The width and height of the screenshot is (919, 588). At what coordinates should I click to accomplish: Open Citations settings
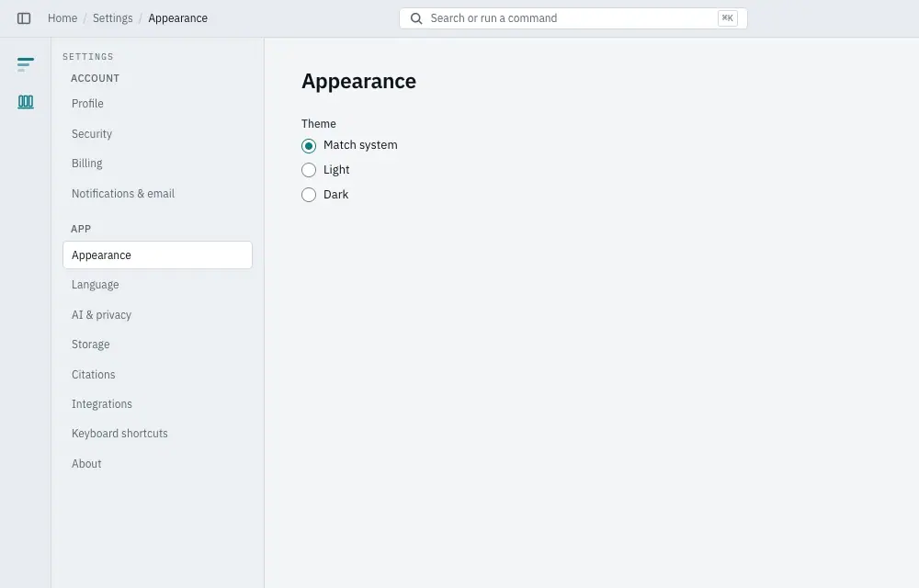(157, 375)
